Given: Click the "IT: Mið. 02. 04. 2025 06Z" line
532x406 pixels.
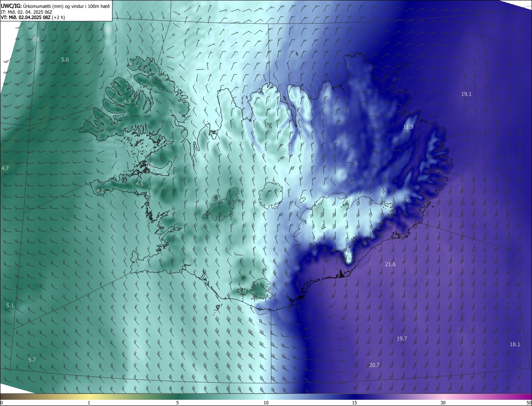Looking at the screenshot, I should click(27, 12).
